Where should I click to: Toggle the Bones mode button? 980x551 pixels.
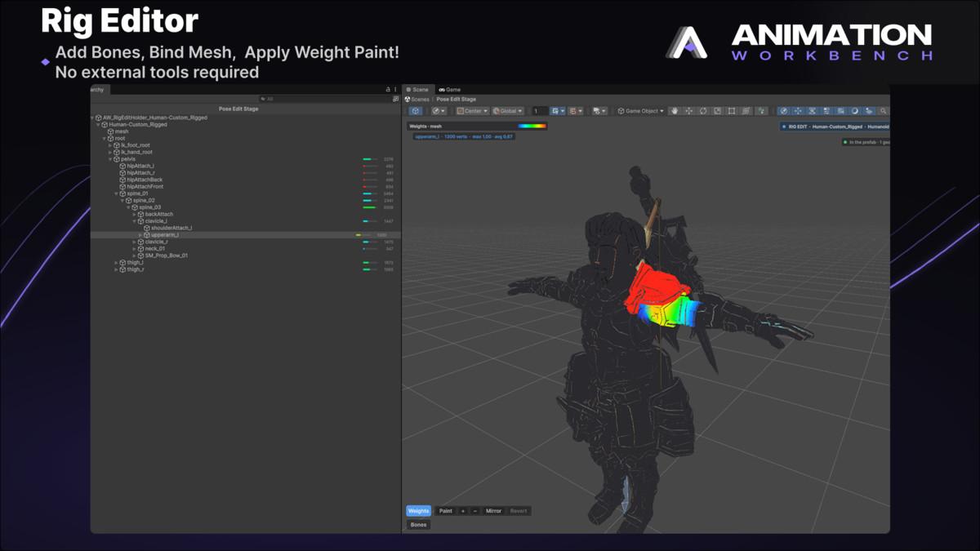pos(418,525)
